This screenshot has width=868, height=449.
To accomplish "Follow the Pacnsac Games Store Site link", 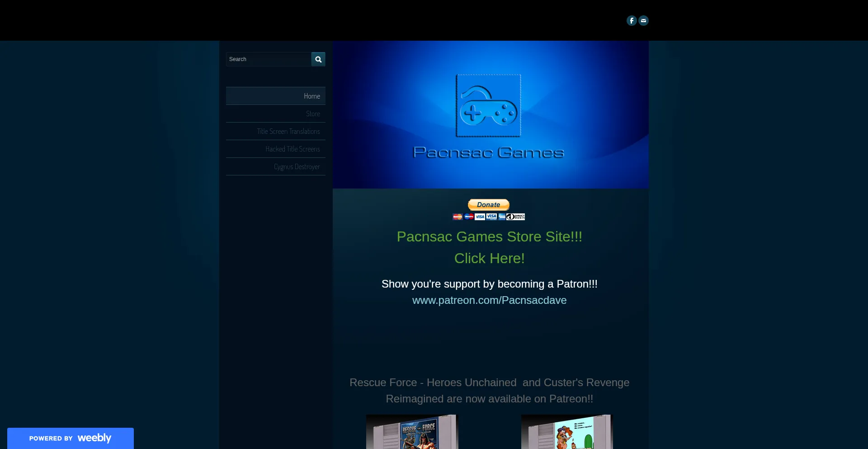I will (490, 236).
